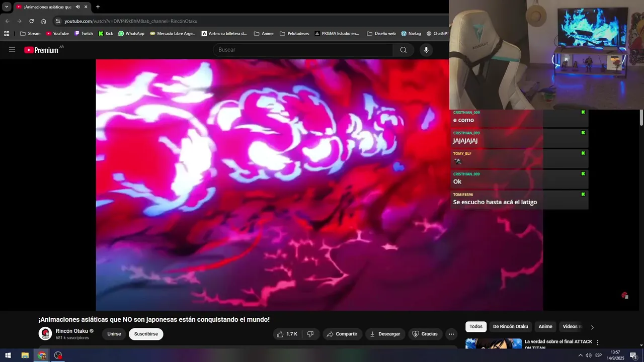Image resolution: width=644 pixels, height=362 pixels.
Task: Open the OBS app in the taskbar
Action: click(58, 355)
